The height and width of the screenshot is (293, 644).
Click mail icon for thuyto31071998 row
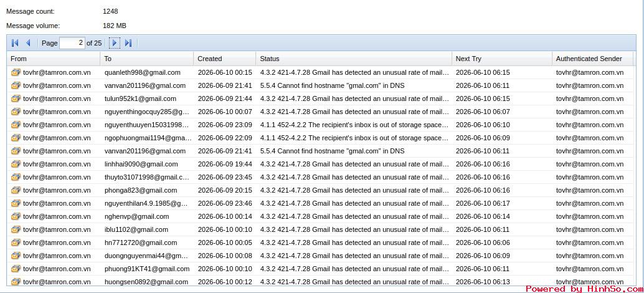[x=16, y=177]
